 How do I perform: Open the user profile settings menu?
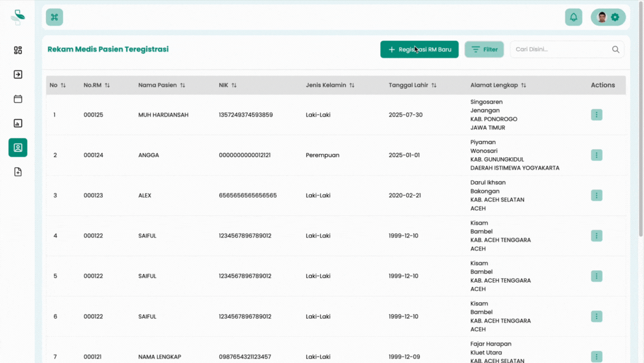(x=608, y=17)
